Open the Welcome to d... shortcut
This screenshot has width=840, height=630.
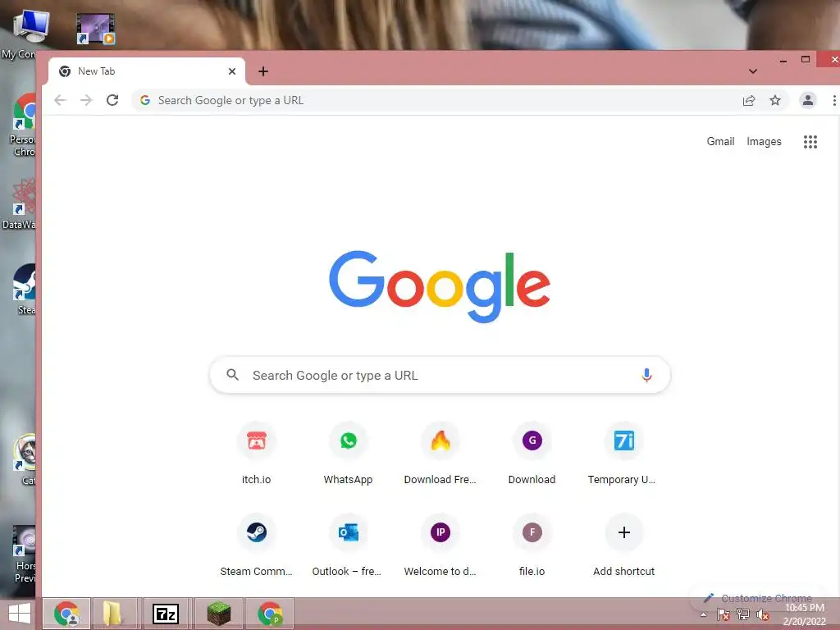coord(441,546)
